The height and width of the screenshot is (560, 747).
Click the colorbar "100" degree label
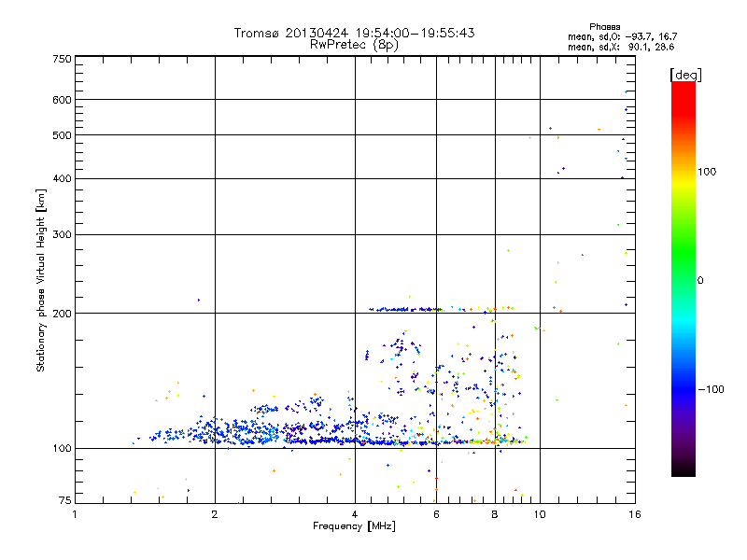coord(707,172)
